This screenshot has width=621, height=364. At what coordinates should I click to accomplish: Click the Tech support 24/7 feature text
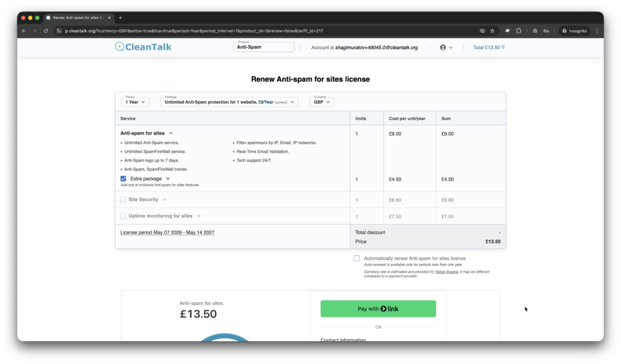pyautogui.click(x=254, y=160)
